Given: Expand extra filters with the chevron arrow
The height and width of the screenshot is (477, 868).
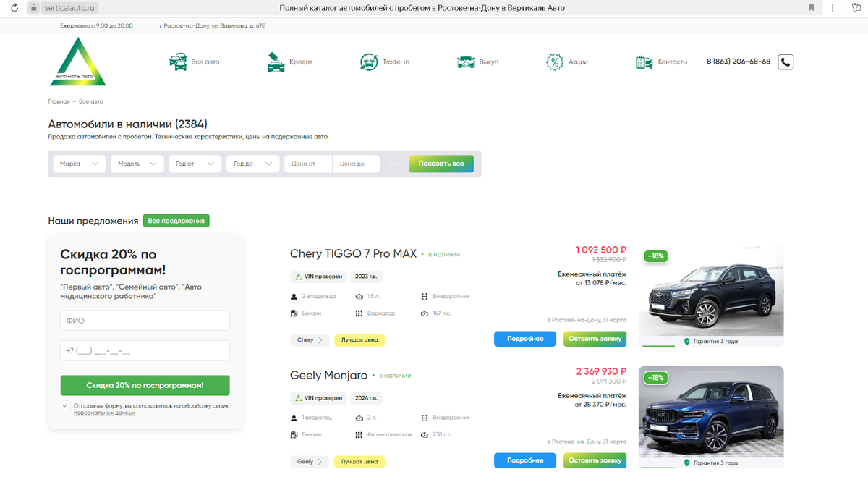Looking at the screenshot, I should pyautogui.click(x=394, y=164).
